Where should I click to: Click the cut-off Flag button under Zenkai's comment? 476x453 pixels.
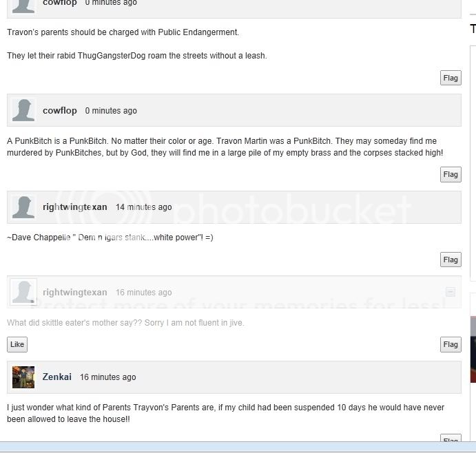click(x=451, y=438)
